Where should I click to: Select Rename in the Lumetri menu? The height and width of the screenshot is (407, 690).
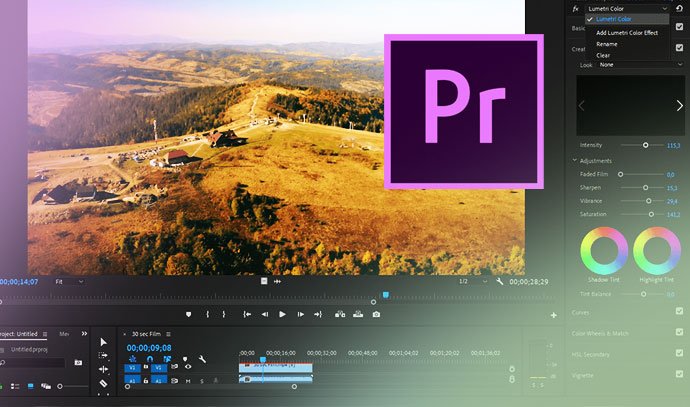click(606, 44)
